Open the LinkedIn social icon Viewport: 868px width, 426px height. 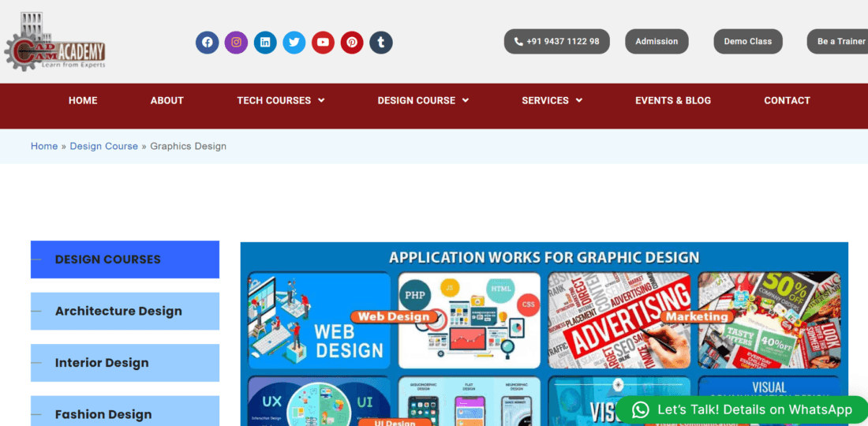click(265, 42)
